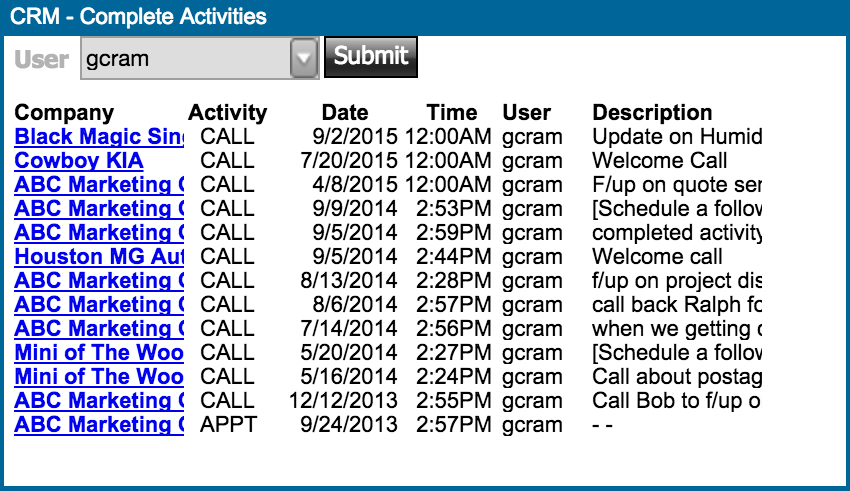Open the Cowboy KIA company link
The image size is (850, 491).
(79, 161)
